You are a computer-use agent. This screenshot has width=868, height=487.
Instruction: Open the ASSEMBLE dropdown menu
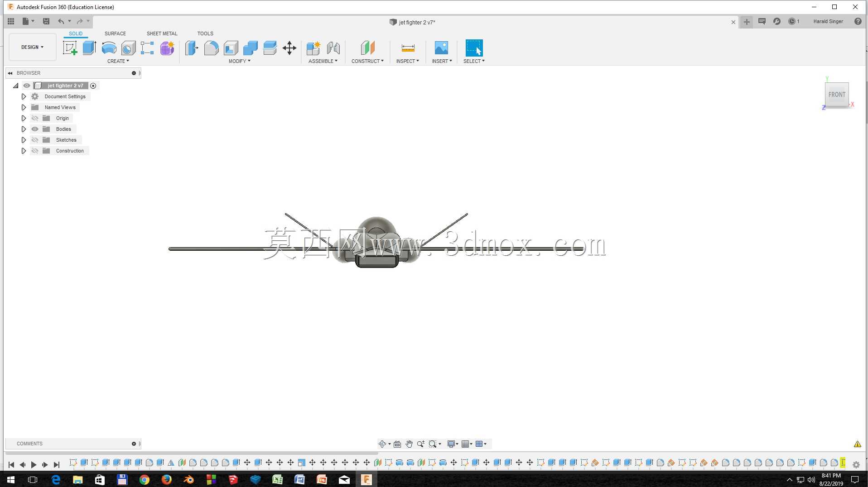[323, 61]
